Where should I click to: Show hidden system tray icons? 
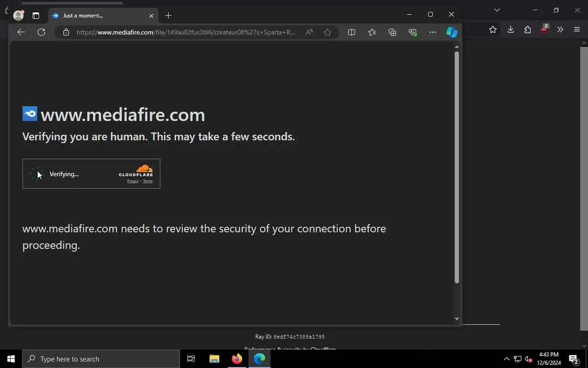507,359
